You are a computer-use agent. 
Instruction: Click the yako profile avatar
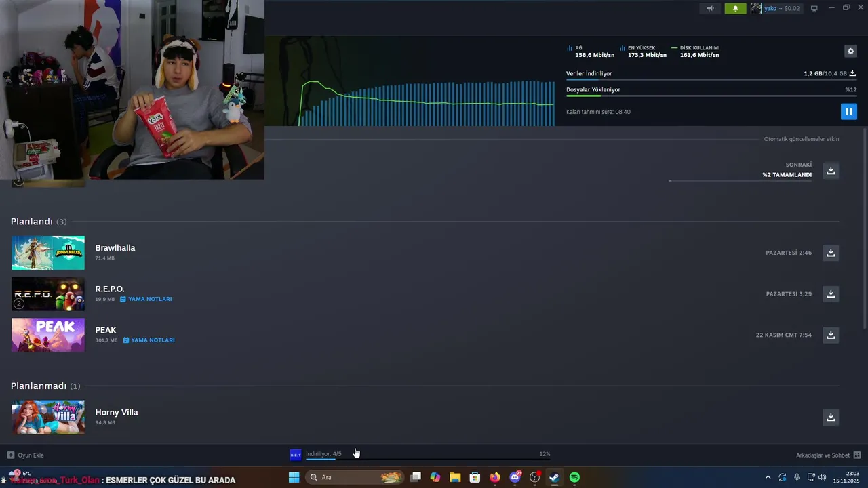click(756, 8)
